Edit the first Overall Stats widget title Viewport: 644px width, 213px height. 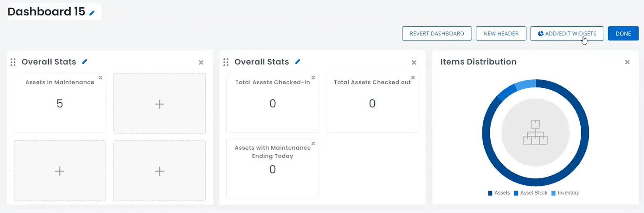coord(85,62)
